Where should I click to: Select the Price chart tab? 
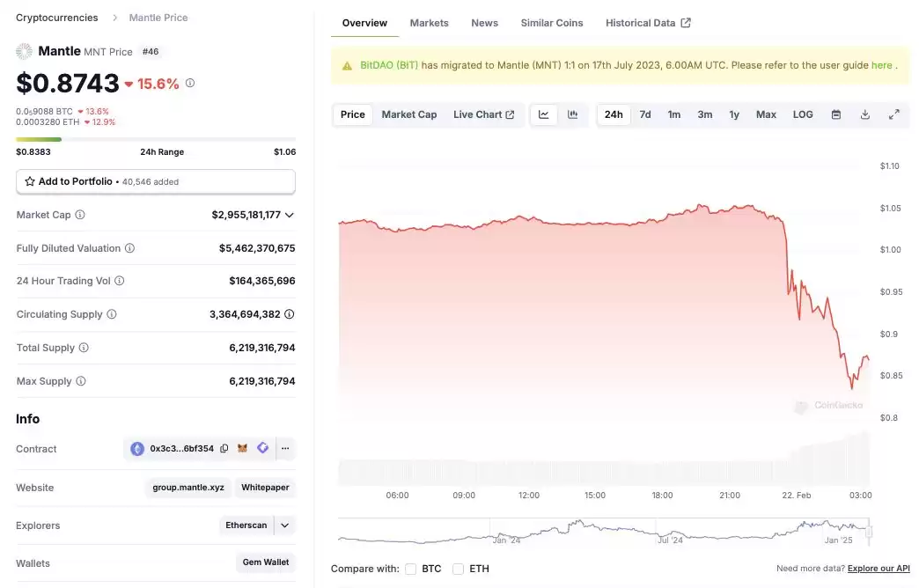[x=353, y=114]
